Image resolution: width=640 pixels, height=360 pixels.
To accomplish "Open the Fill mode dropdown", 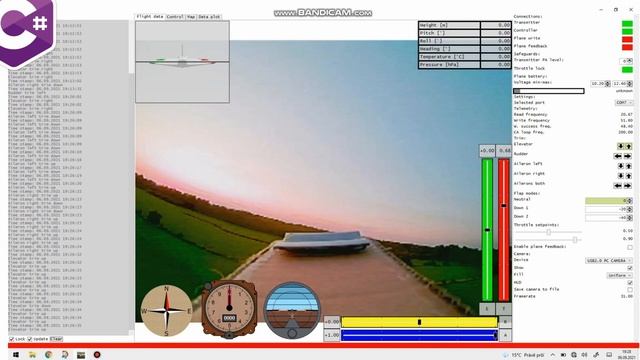I will pyautogui.click(x=620, y=276).
